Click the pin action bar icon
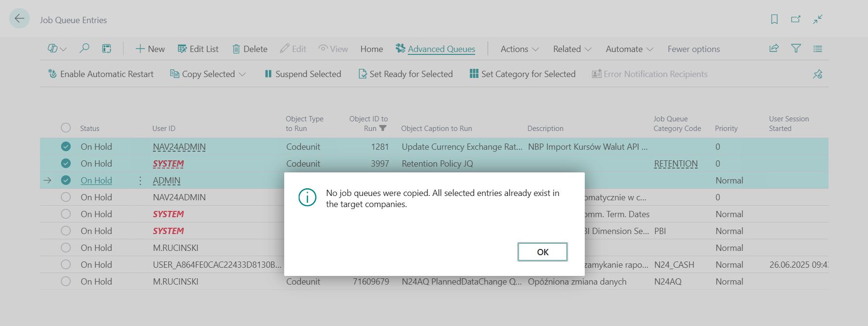 coord(818,74)
